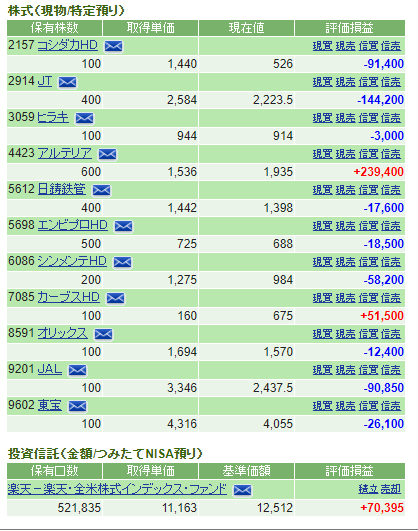Click 現買 in the コシダカHD row
The image size is (418, 531).
pos(322,46)
